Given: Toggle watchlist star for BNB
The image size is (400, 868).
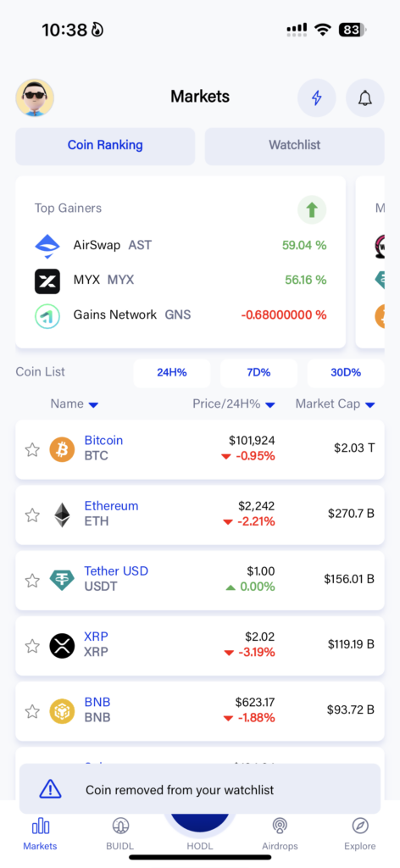Looking at the screenshot, I should coord(33,711).
